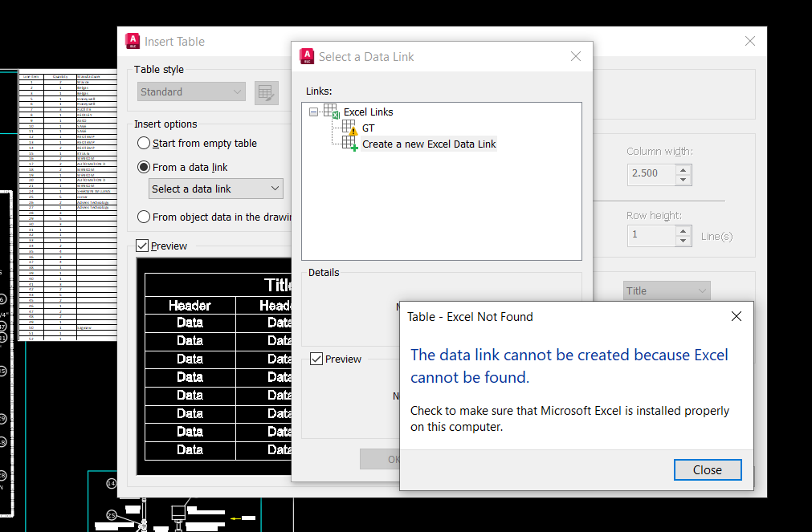This screenshot has width=812, height=532.
Task: Toggle the data link Preview checkbox
Action: 316,359
